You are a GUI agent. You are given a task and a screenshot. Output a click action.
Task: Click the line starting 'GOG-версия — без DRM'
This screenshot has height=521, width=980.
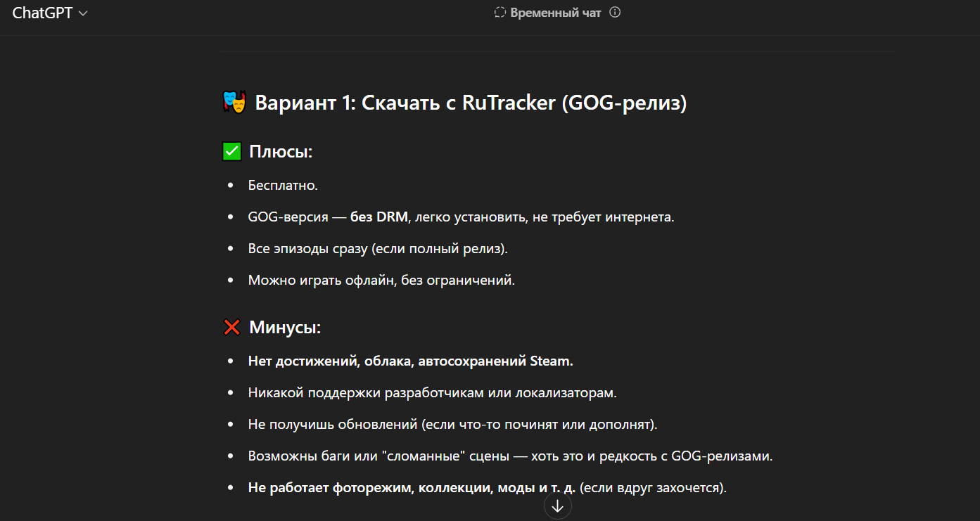[462, 217]
